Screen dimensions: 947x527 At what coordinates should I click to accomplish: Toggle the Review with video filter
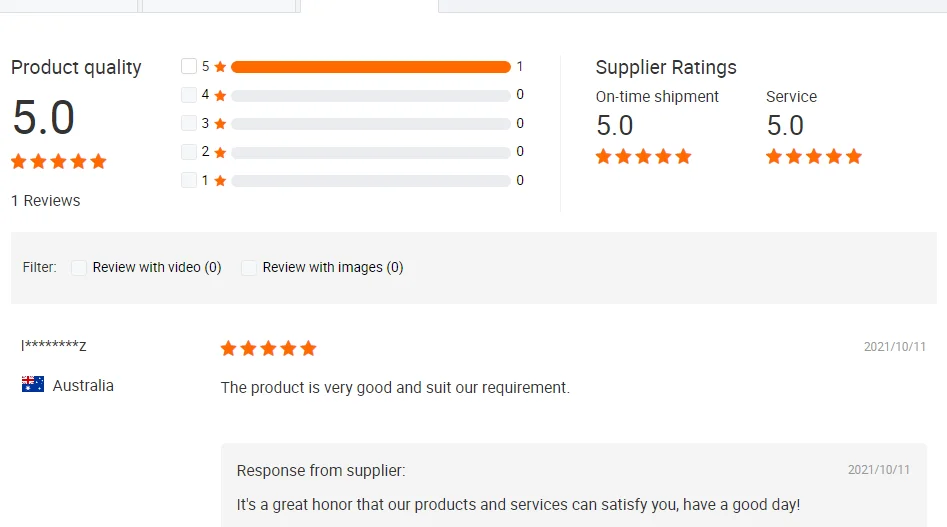(79, 268)
